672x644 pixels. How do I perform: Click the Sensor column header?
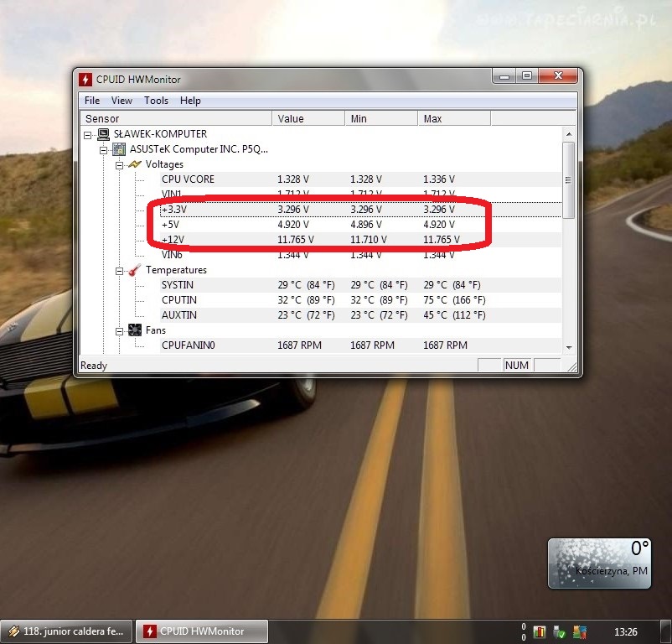point(176,119)
